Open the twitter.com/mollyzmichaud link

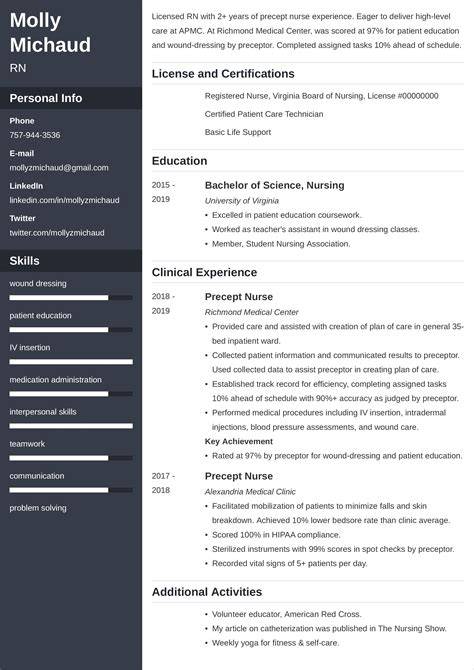[x=57, y=232]
